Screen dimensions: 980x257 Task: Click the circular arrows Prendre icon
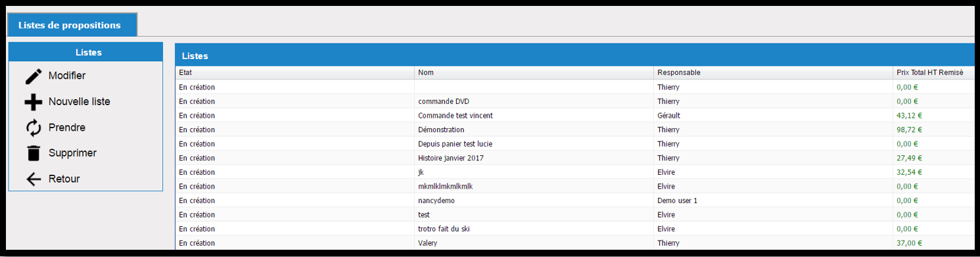tap(33, 128)
